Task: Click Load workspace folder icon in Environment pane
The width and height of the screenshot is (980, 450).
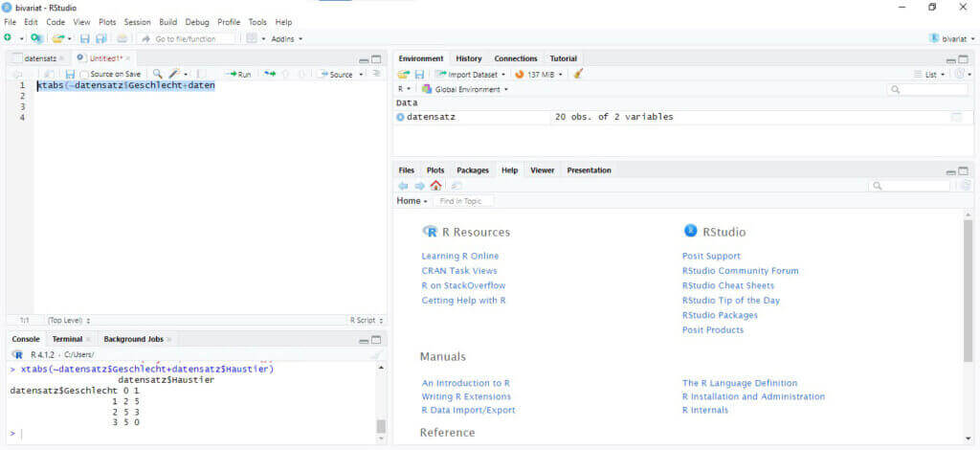Action: pyautogui.click(x=404, y=74)
